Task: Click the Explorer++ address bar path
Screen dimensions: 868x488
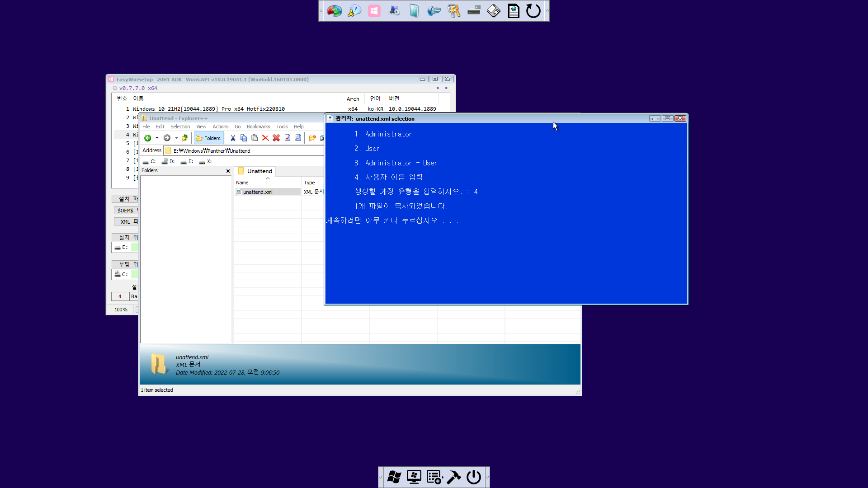Action: [244, 151]
